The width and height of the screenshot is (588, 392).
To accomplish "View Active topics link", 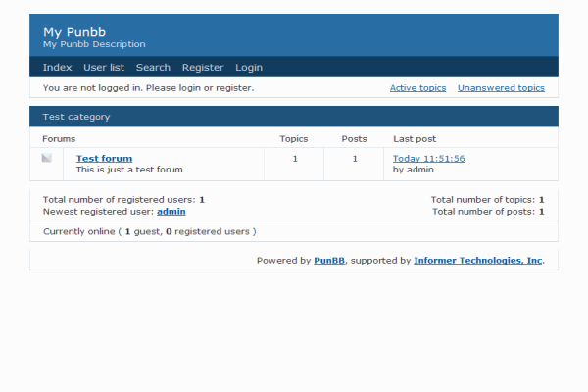I will (417, 88).
